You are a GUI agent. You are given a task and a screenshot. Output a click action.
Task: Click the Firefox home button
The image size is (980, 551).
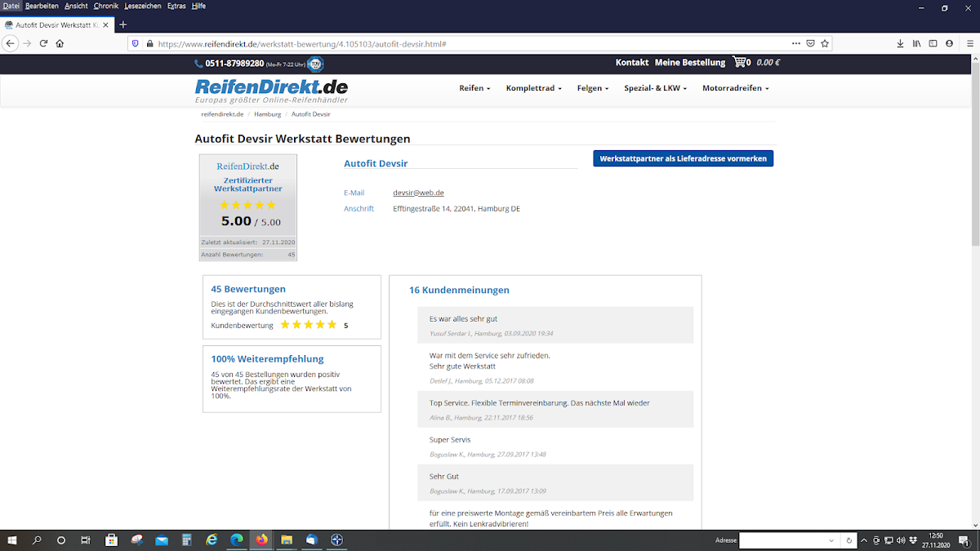click(60, 43)
